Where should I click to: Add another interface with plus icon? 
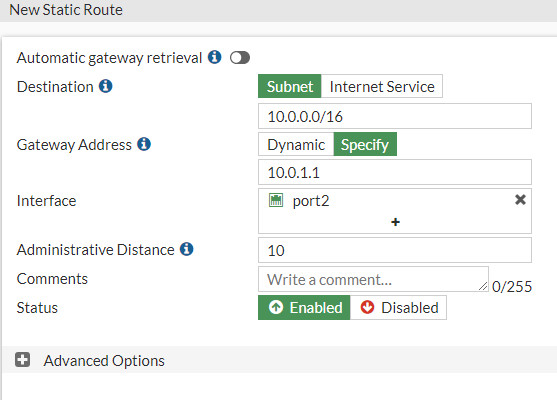coord(395,222)
